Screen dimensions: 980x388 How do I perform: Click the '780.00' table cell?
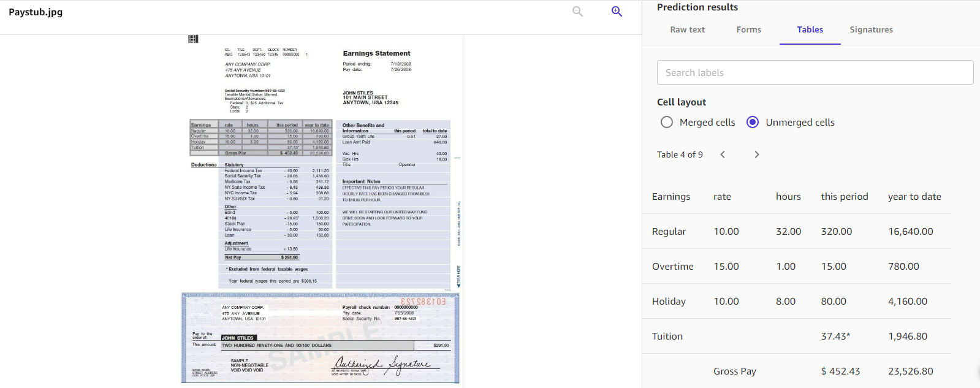tap(903, 267)
